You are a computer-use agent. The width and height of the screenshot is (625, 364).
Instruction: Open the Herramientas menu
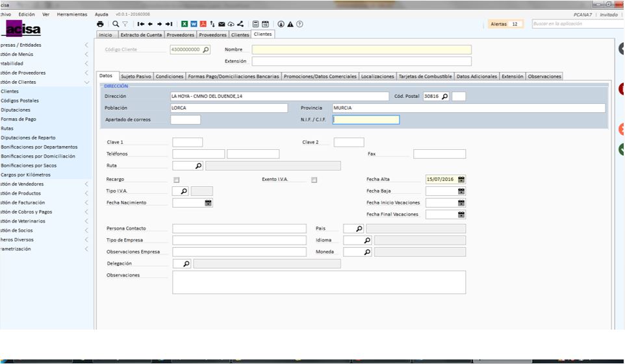point(71,14)
